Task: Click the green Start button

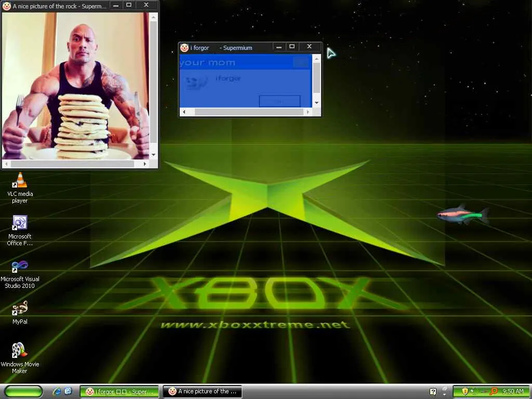Action: point(24,391)
